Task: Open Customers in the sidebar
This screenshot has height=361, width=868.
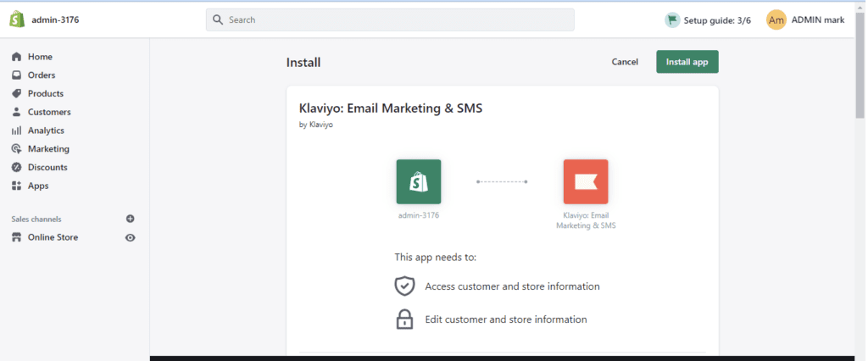Action: tap(49, 112)
